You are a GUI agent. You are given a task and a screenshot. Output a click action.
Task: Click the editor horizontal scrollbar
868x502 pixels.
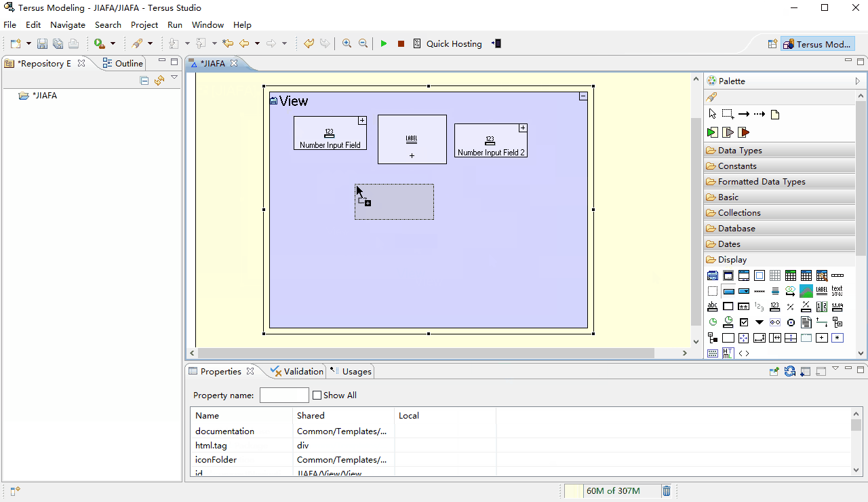[x=426, y=353]
